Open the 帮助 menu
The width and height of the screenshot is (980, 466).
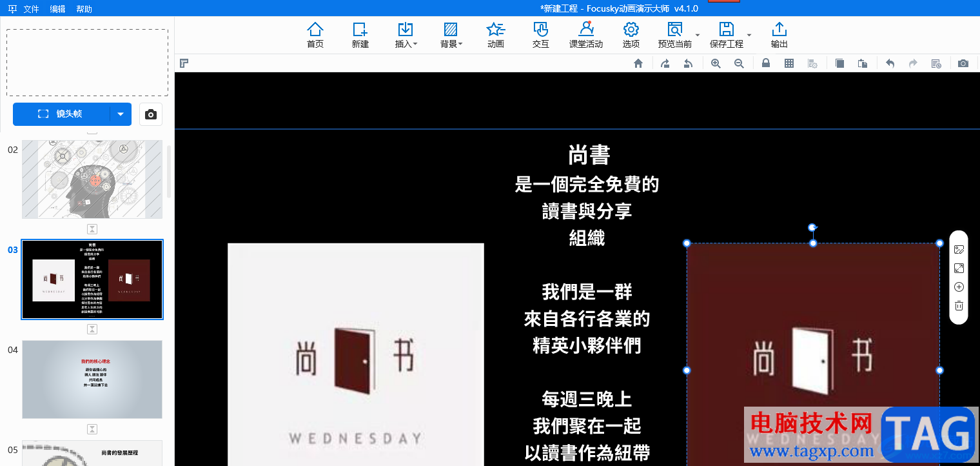(x=84, y=9)
